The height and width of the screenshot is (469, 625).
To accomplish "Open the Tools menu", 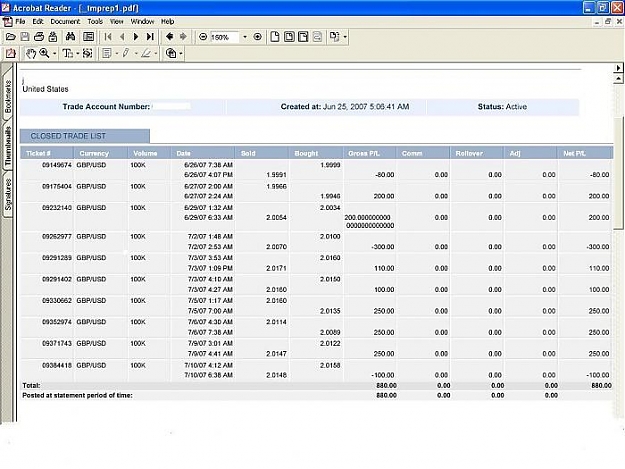I will pos(95,22).
